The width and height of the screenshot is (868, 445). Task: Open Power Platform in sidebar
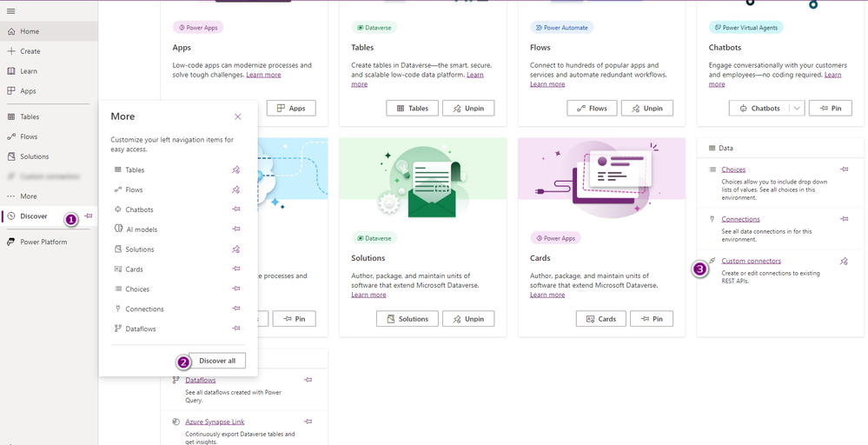coord(49,242)
